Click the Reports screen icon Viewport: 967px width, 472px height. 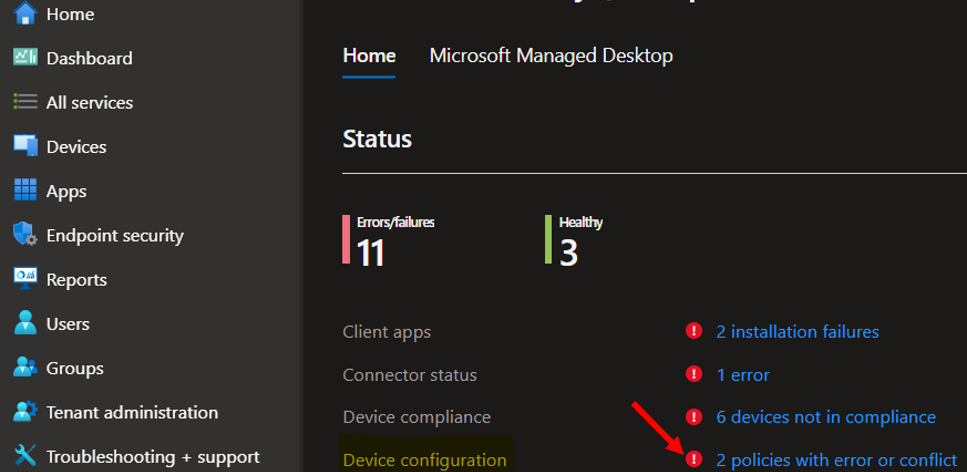[25, 279]
